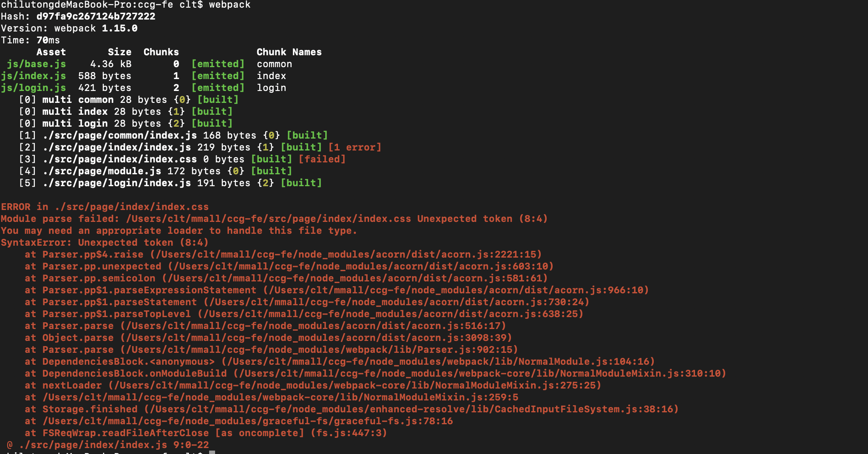The image size is (868, 454).
Task: Click the ERROR in ./src/page/index/index.css line
Action: [105, 207]
